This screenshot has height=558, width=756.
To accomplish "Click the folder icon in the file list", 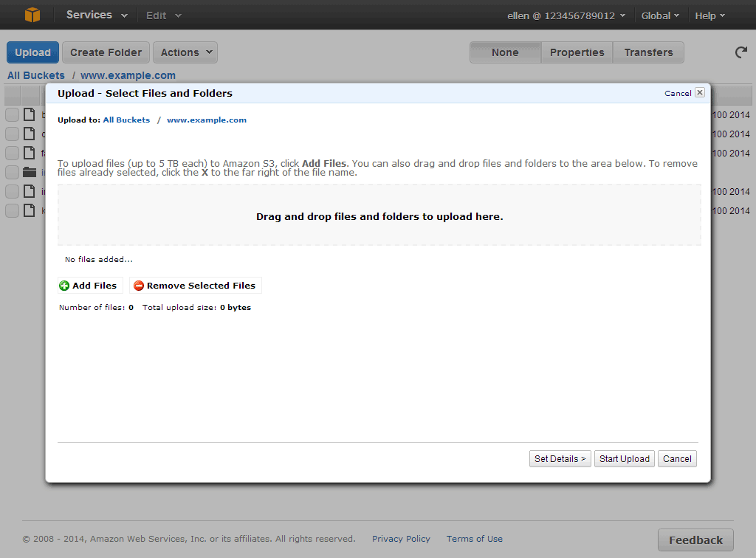I will tap(30, 173).
